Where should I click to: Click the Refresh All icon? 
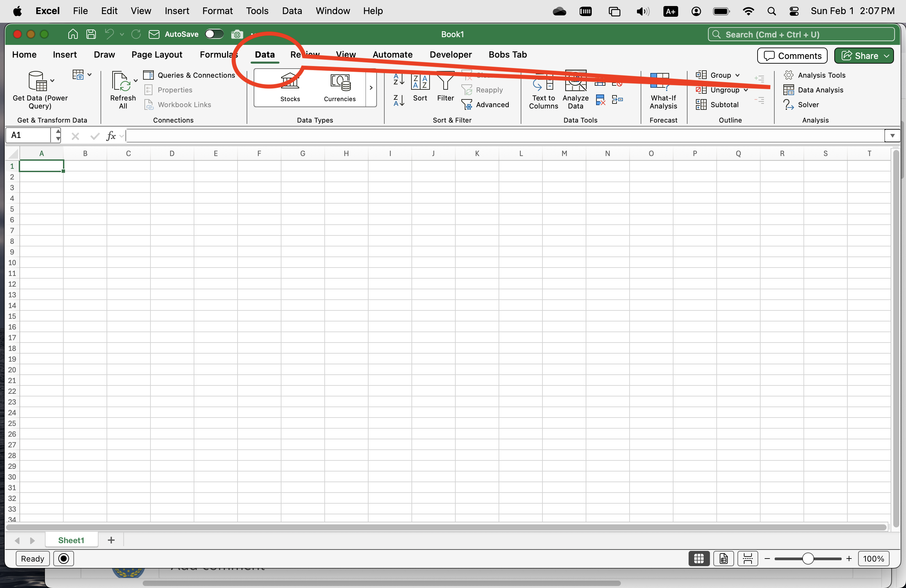122,81
